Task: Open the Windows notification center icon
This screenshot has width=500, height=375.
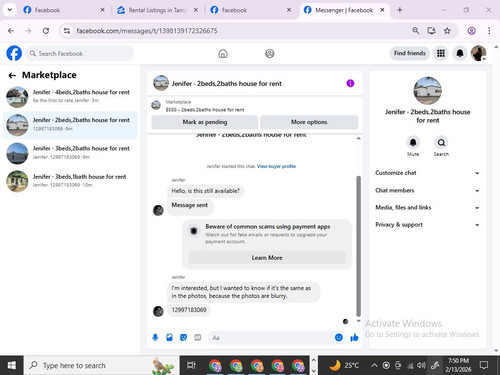Action: tap(484, 365)
